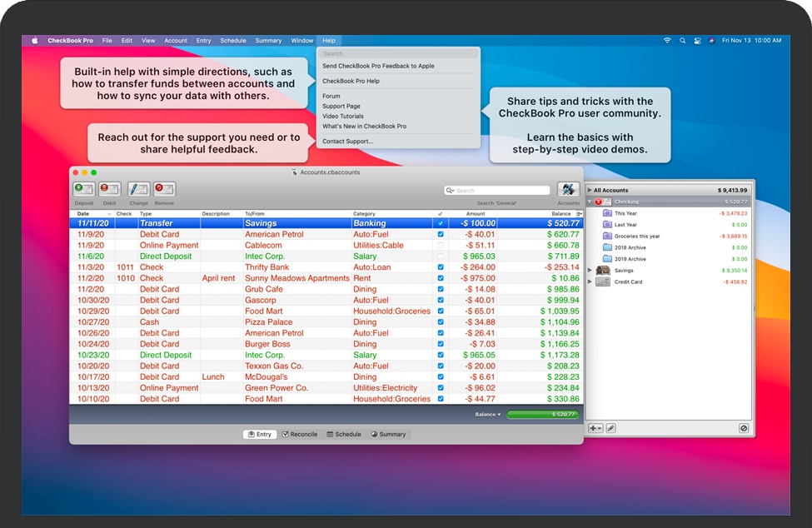
Task: Click the green balance progress bar
Action: pos(541,414)
